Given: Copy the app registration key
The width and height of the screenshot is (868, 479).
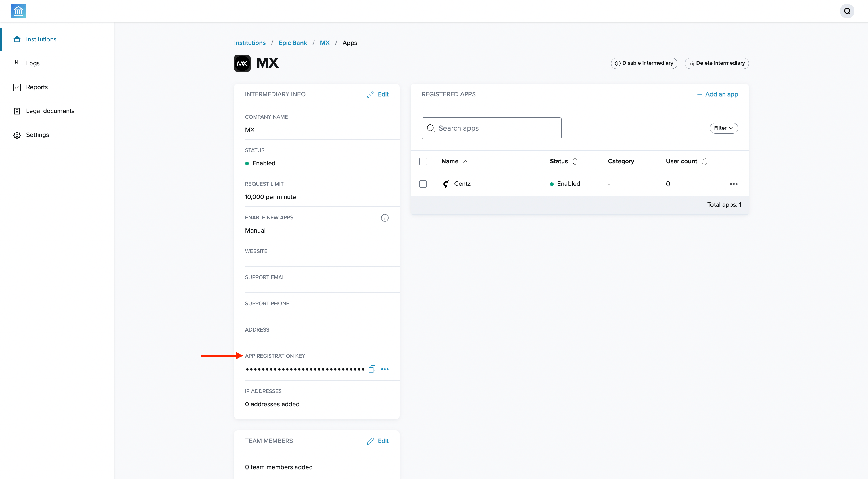Looking at the screenshot, I should click(x=372, y=369).
